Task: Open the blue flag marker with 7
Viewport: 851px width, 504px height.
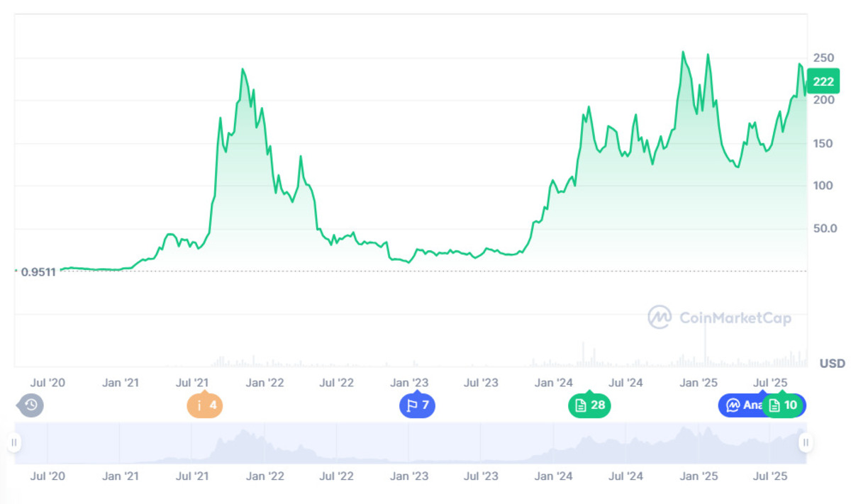Action: click(x=417, y=406)
